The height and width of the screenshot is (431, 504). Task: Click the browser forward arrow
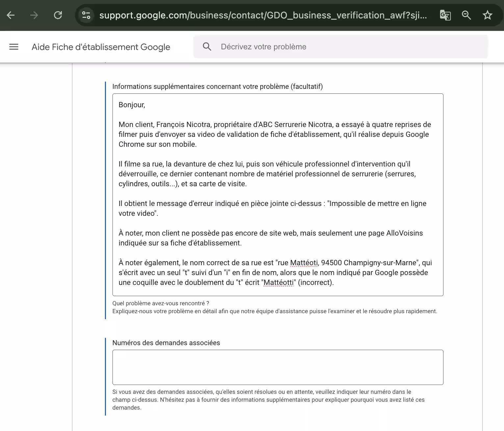(x=34, y=15)
